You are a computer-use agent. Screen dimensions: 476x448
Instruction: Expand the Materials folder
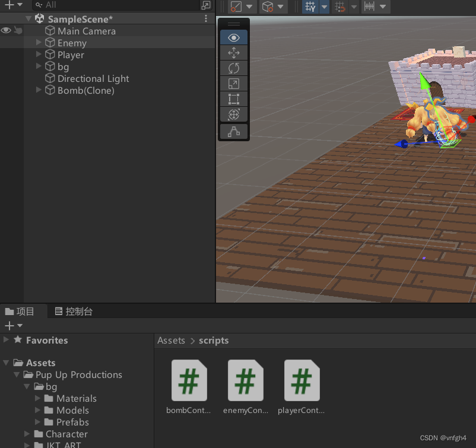coord(37,398)
